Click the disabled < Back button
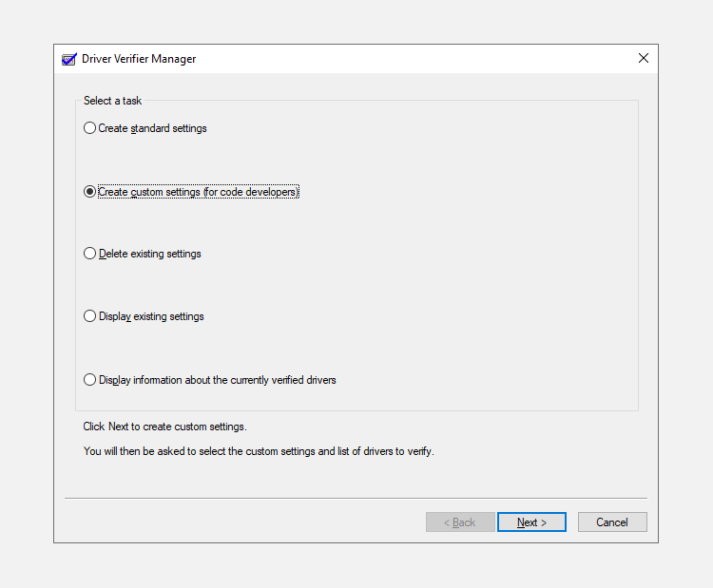713x588 pixels. pos(460,522)
